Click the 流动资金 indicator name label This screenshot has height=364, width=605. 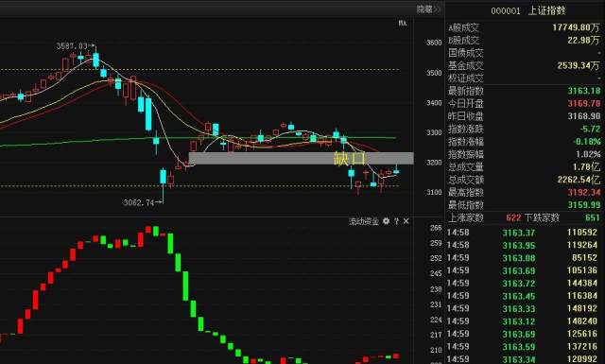point(364,221)
